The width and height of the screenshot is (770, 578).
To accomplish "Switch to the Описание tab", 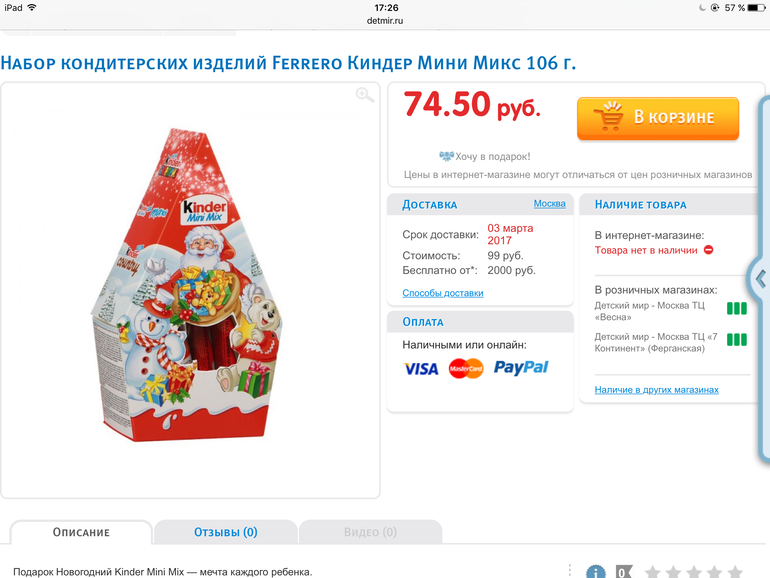I will (81, 532).
